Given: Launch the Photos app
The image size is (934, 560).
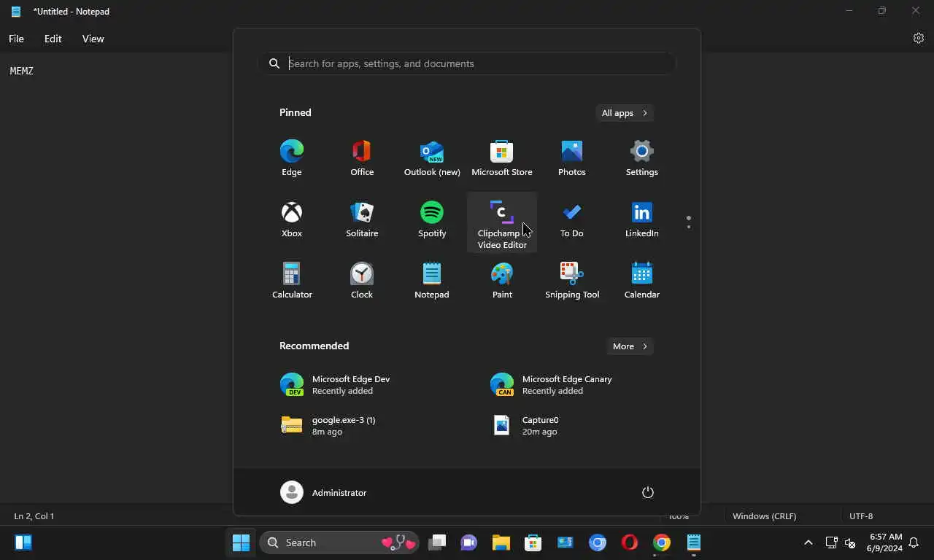Looking at the screenshot, I should coord(572,158).
